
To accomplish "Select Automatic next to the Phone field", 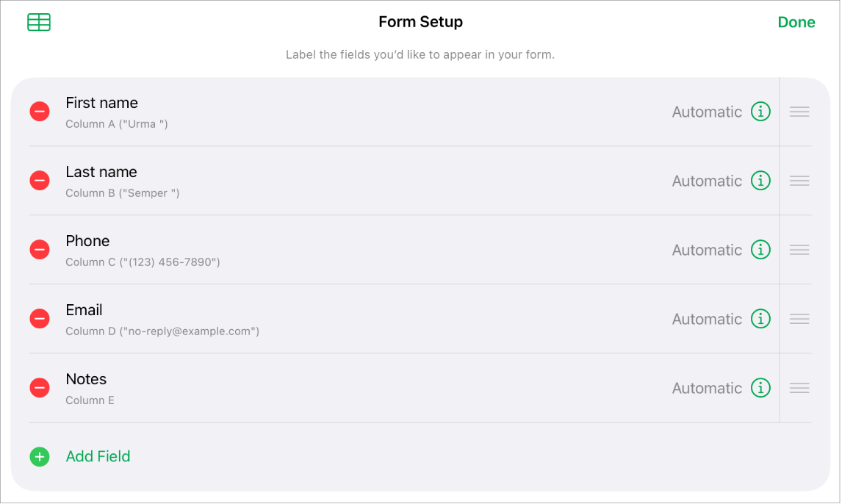I will click(x=707, y=249).
